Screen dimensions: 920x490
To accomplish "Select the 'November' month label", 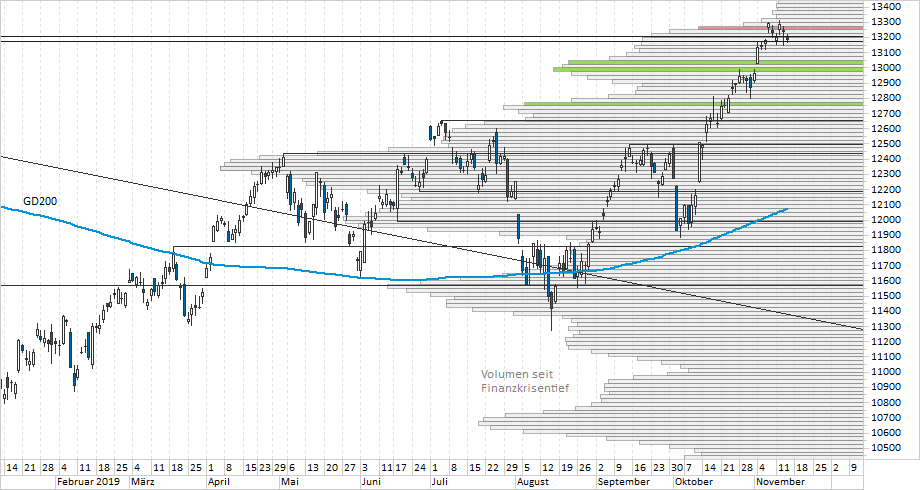I will pyautogui.click(x=780, y=481).
